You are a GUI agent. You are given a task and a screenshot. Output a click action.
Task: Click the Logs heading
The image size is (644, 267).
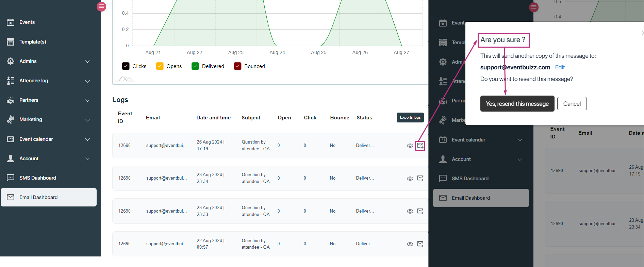[120, 100]
